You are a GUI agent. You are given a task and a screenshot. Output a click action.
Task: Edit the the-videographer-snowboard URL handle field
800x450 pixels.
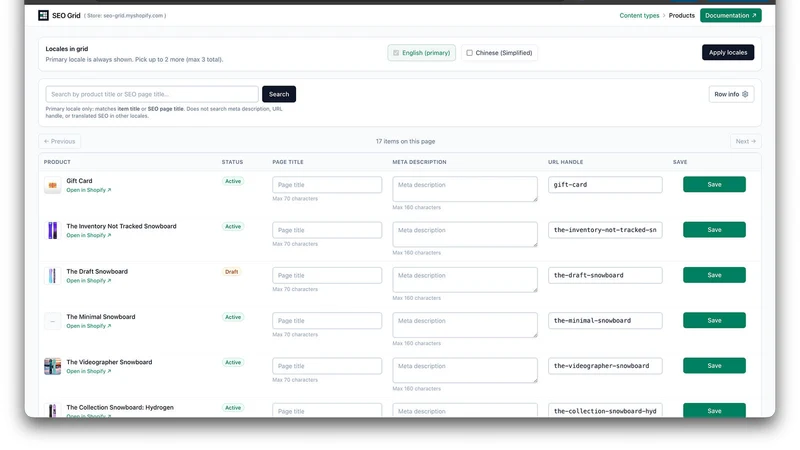605,366
